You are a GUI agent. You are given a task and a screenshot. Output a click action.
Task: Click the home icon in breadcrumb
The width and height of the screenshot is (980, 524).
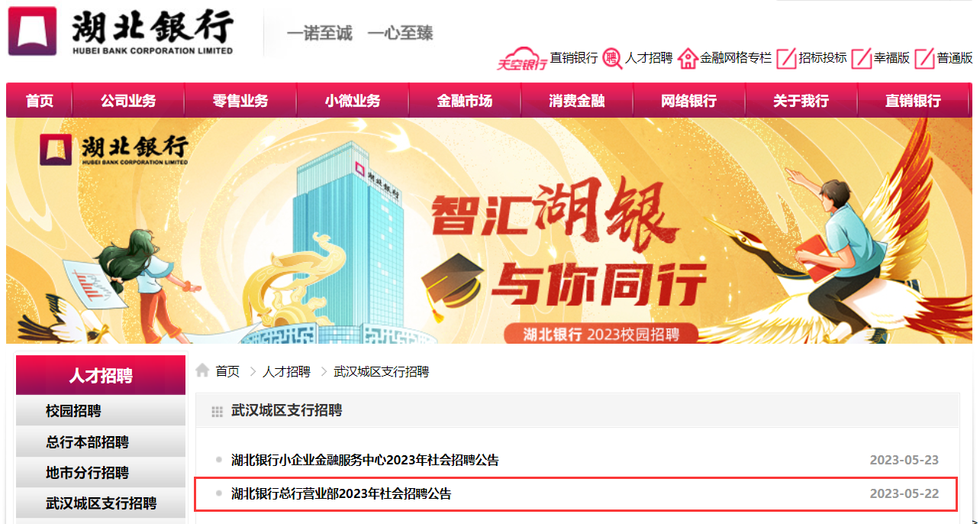[202, 370]
